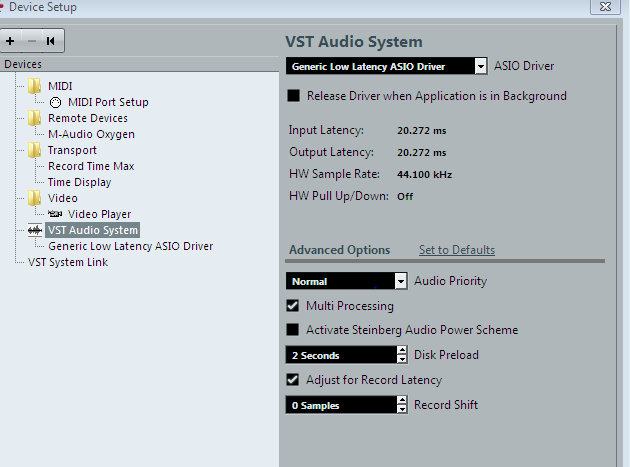Click the Transport folder icon
Screen dimensions: 630x467
(35, 150)
